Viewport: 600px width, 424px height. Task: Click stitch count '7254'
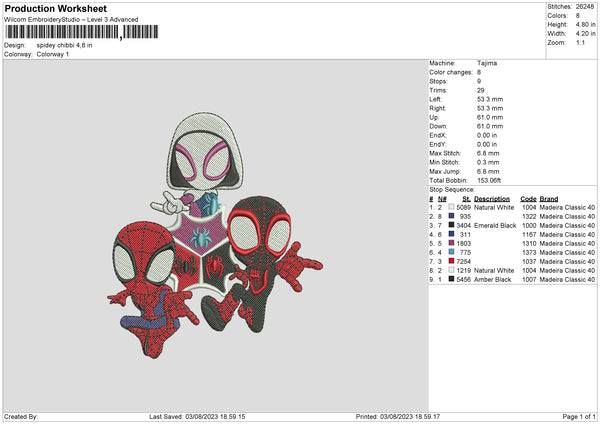click(x=463, y=261)
